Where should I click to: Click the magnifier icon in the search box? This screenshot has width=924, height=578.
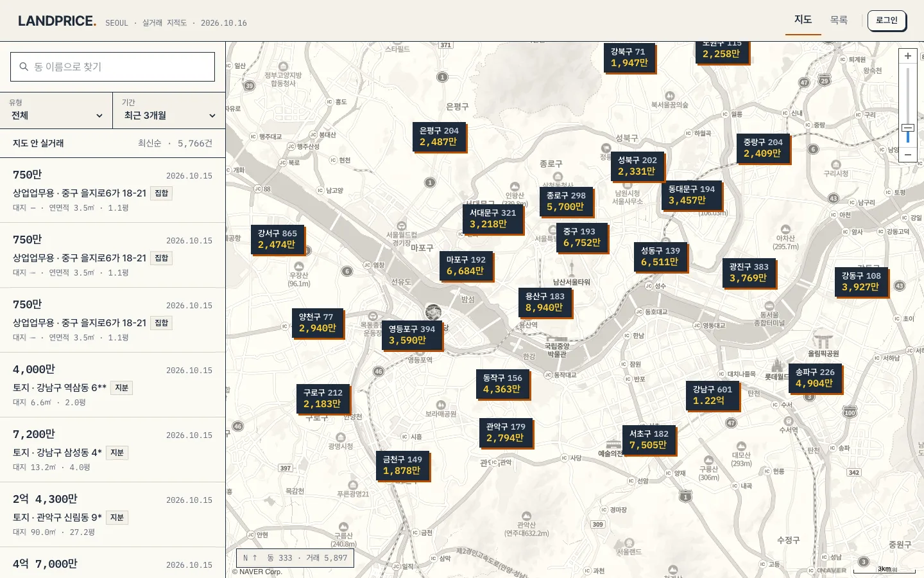tap(24, 67)
